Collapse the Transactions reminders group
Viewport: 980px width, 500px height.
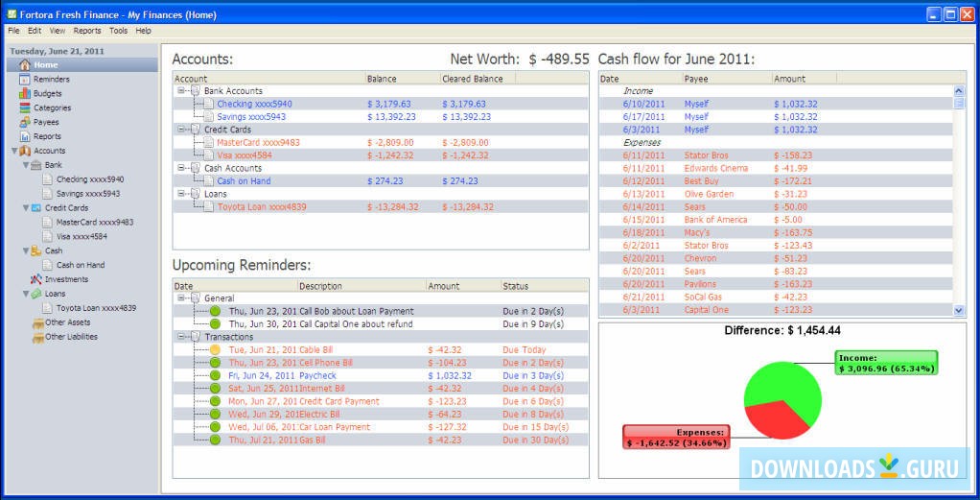point(180,337)
